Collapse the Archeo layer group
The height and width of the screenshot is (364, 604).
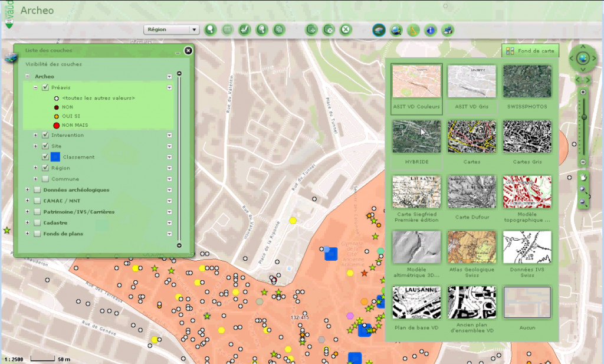27,76
